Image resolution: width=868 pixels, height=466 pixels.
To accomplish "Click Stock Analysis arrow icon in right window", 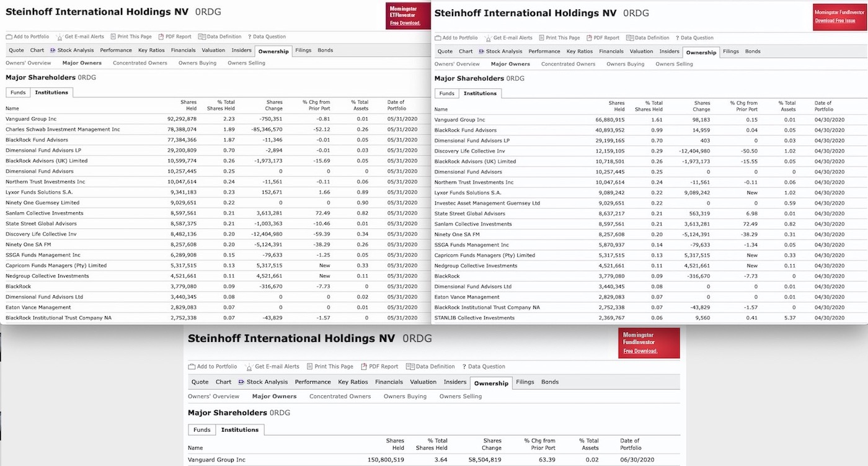I will [x=481, y=52].
